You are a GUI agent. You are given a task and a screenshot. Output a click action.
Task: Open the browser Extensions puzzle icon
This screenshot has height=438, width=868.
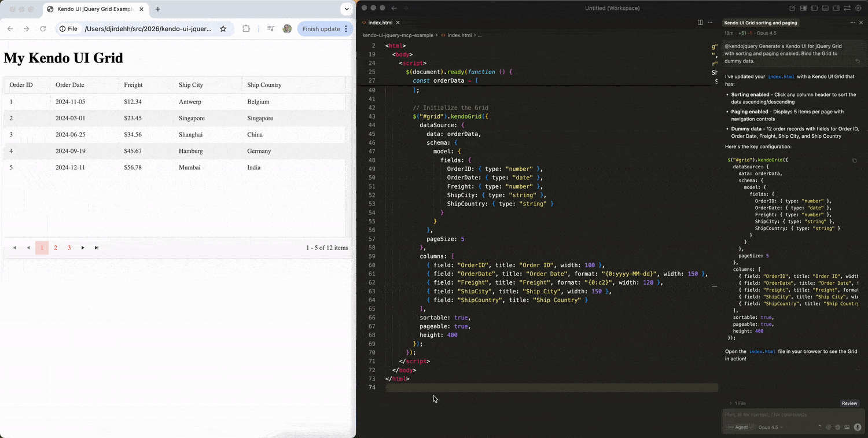click(x=246, y=28)
